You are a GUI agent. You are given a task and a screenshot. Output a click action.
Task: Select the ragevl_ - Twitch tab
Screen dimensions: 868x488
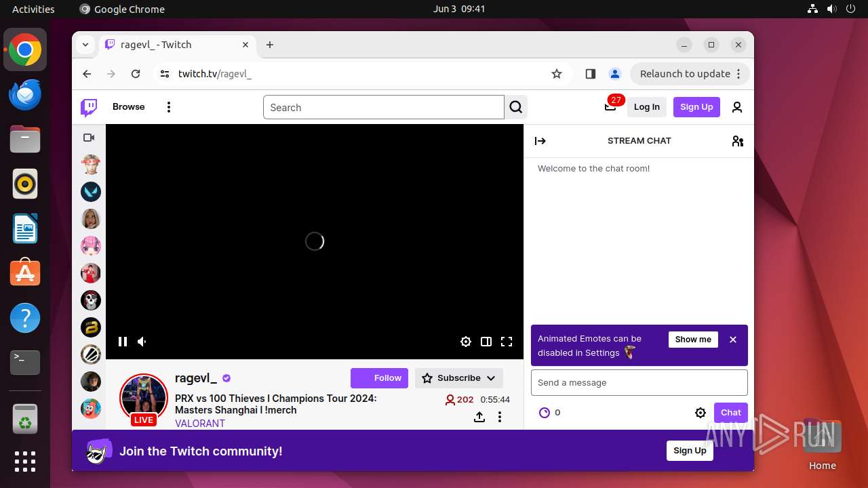point(176,45)
